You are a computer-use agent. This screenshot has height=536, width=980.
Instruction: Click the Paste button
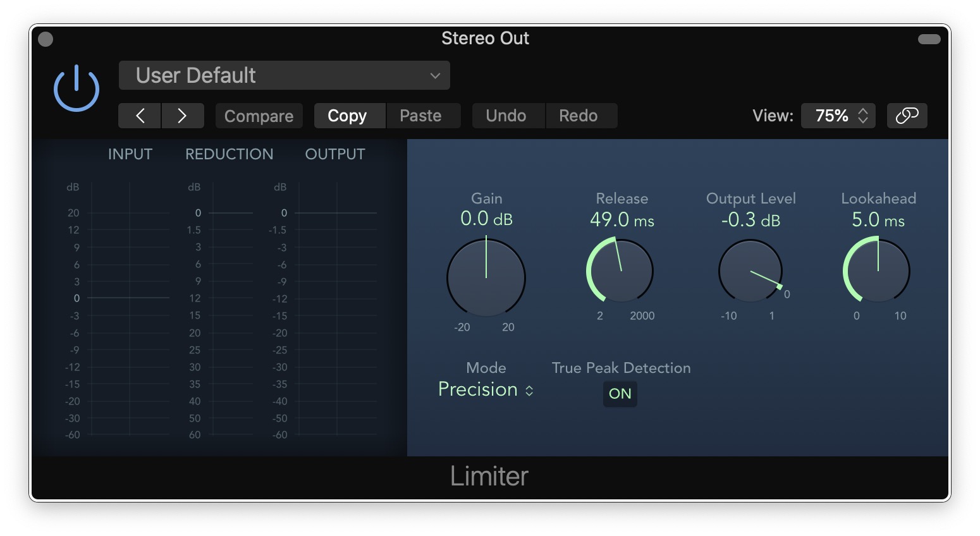click(x=420, y=116)
